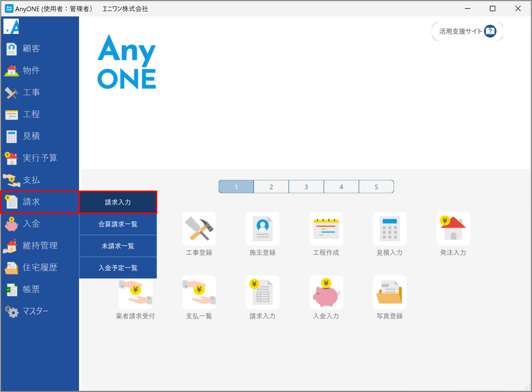The width and height of the screenshot is (532, 392).
Task: Open the 支払一覧 shortcut icon
Action: [199, 292]
